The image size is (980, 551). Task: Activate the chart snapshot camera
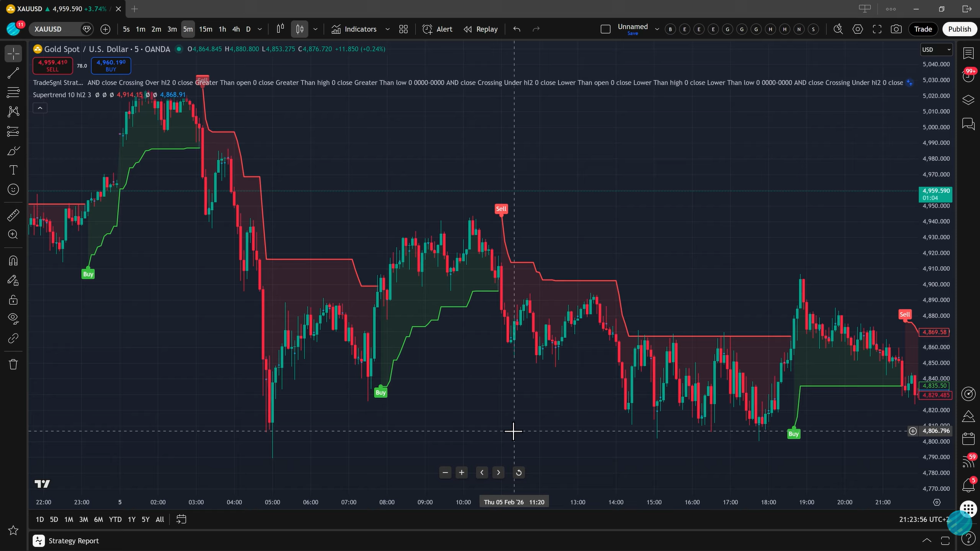point(896,29)
